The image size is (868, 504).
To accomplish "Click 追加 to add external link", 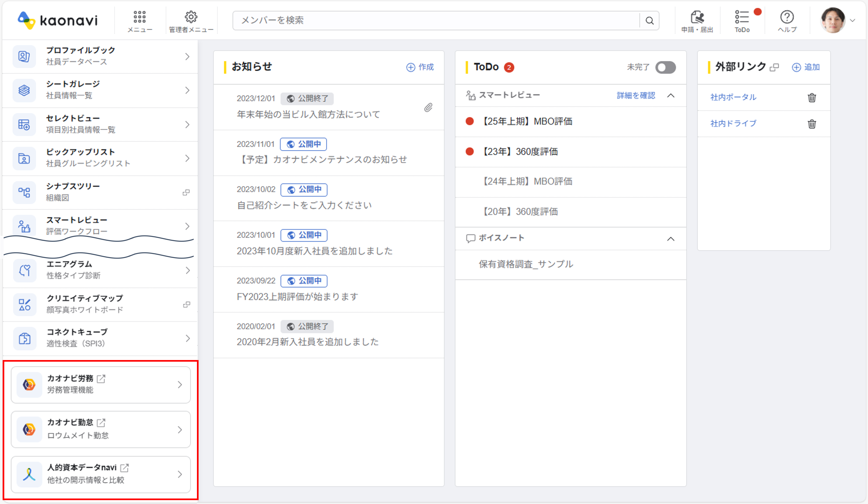I will tap(806, 67).
